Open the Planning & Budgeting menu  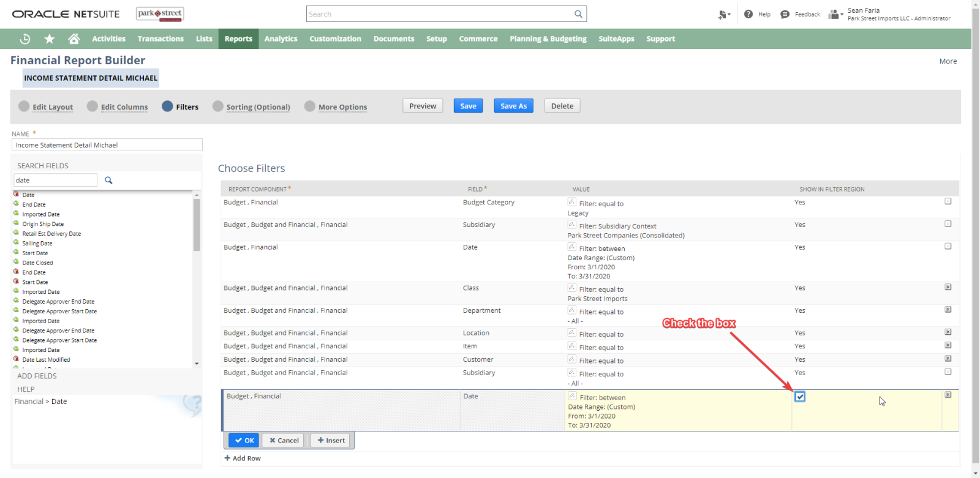pyautogui.click(x=548, y=39)
